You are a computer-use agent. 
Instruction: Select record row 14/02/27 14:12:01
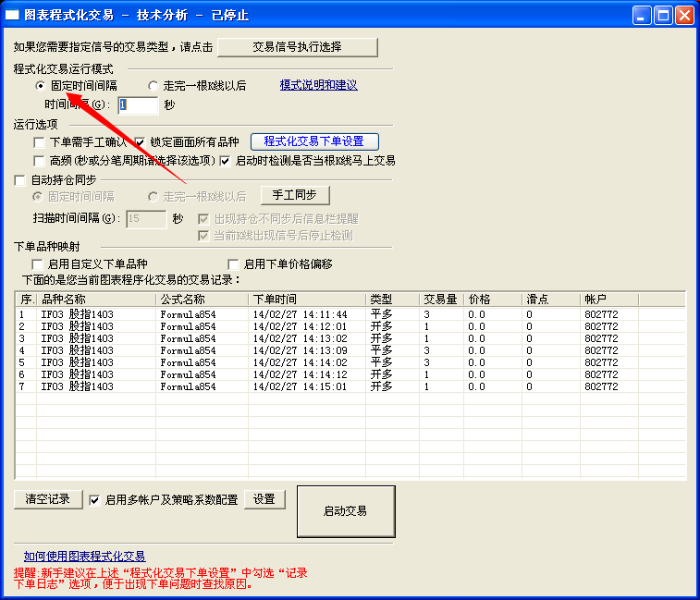pyautogui.click(x=350, y=326)
